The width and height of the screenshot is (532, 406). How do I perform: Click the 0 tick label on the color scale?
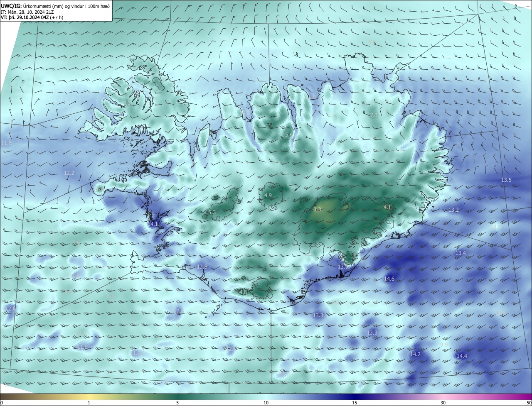coord(2,403)
